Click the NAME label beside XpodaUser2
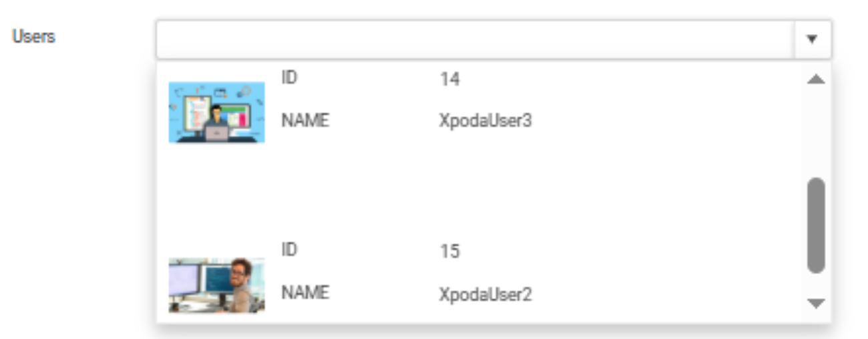 click(x=305, y=293)
